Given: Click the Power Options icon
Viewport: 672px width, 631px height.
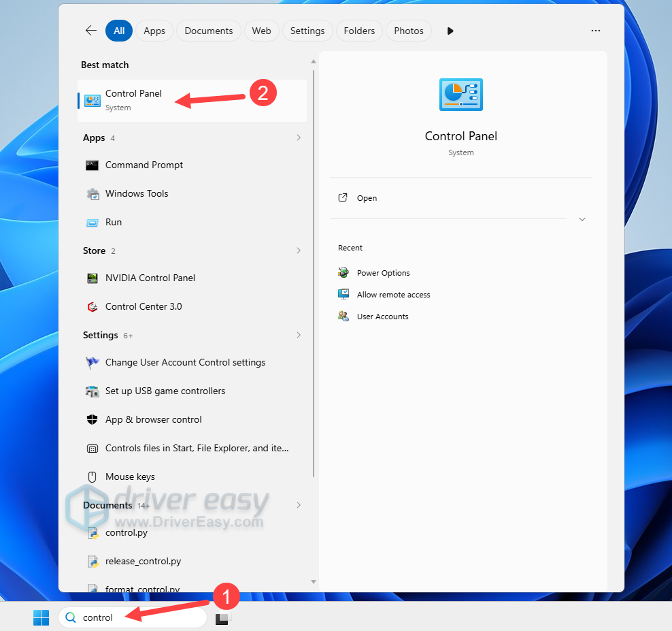Looking at the screenshot, I should tap(343, 272).
